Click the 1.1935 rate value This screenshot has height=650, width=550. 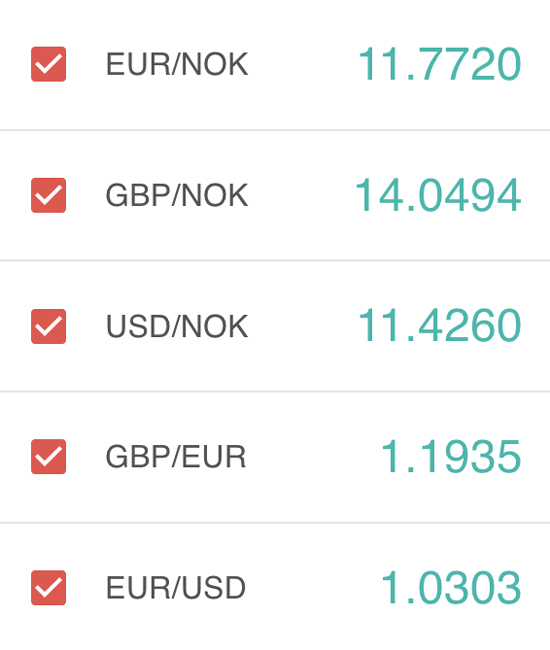[451, 456]
